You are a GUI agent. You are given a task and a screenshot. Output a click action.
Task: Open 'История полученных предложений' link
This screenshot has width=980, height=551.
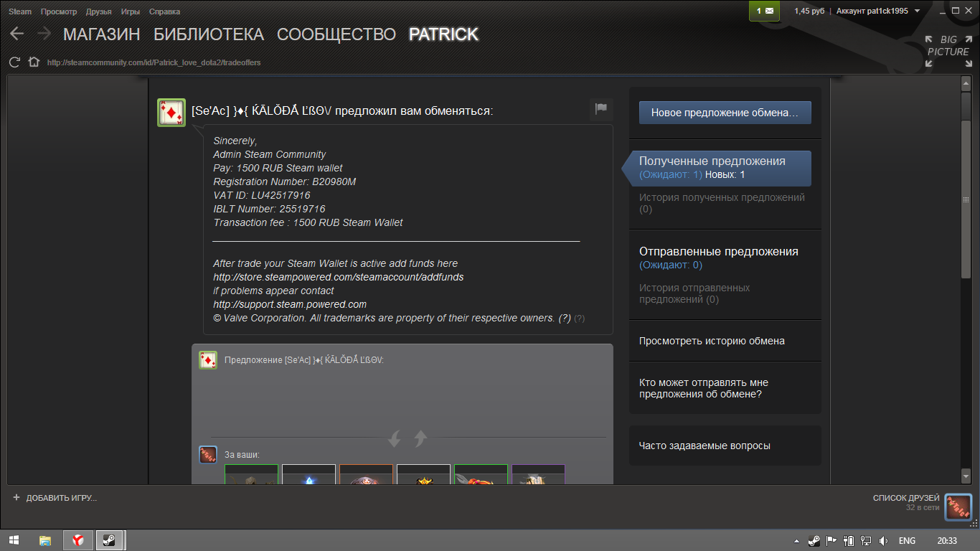pyautogui.click(x=722, y=203)
